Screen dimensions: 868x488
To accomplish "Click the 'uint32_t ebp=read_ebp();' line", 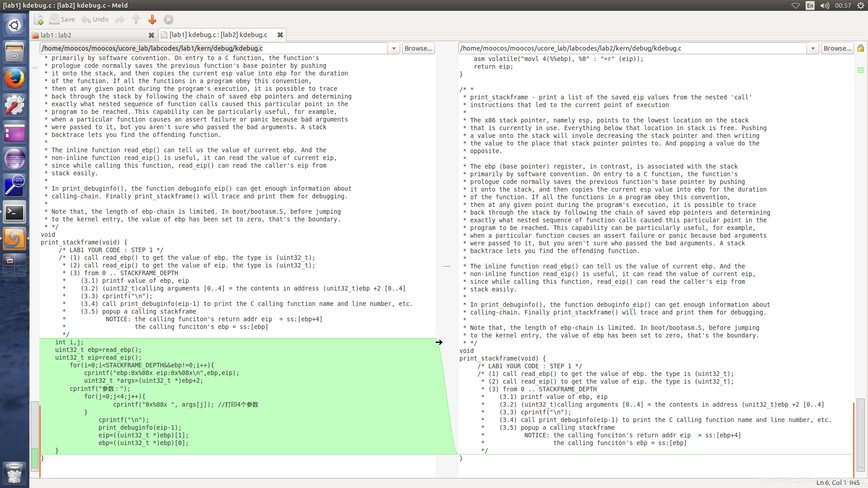I will (99, 350).
